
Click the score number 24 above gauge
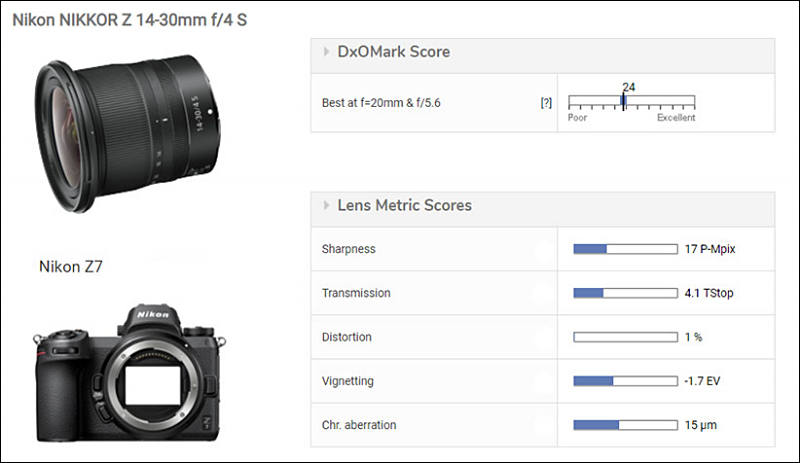point(629,87)
